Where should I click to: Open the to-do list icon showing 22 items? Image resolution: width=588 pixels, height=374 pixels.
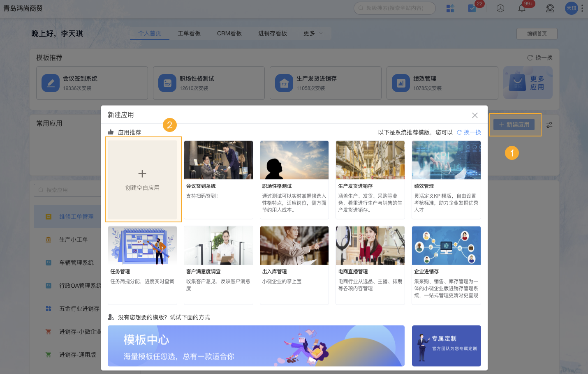(x=471, y=8)
